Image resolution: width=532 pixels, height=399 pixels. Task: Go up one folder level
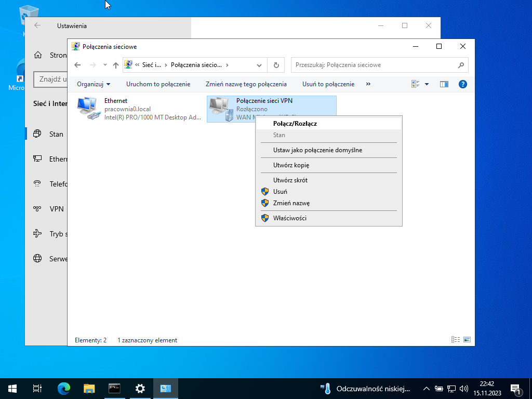coord(116,65)
